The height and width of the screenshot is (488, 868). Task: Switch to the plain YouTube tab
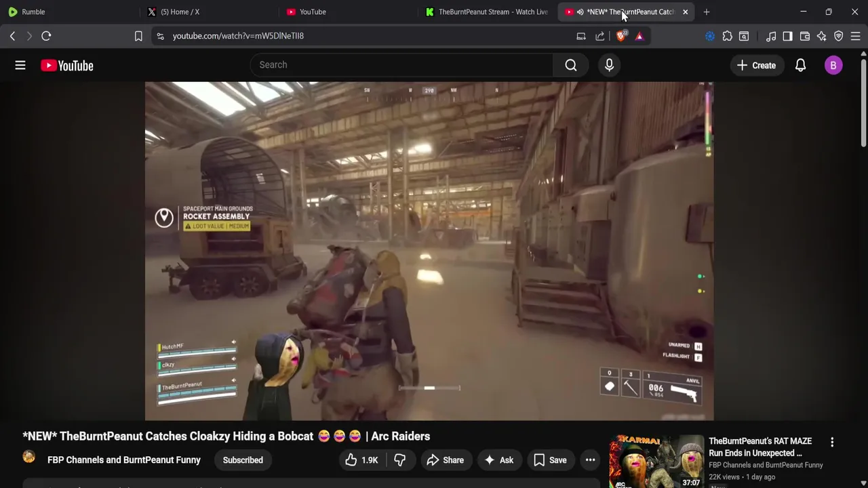[x=348, y=12]
